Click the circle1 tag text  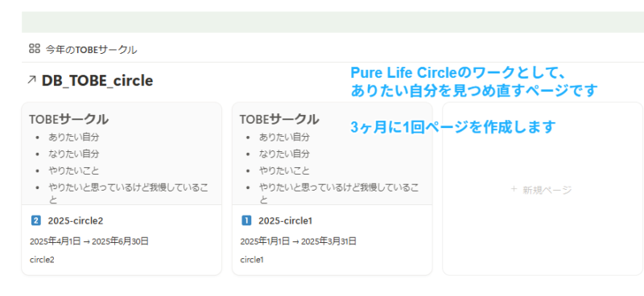pyautogui.click(x=252, y=260)
